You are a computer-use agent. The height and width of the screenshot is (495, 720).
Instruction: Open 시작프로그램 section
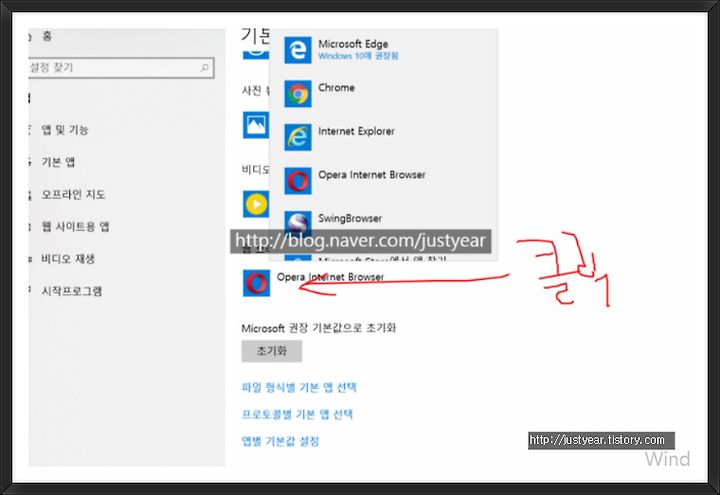[x=72, y=291]
